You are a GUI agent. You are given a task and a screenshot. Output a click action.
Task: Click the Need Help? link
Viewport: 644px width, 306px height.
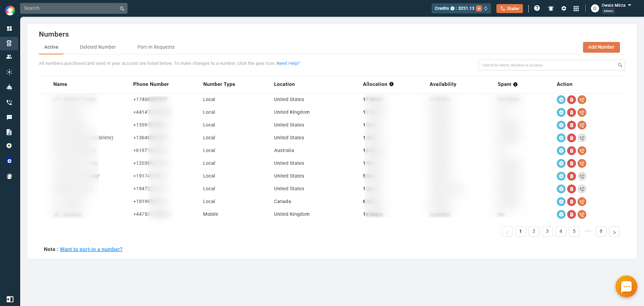point(288,63)
